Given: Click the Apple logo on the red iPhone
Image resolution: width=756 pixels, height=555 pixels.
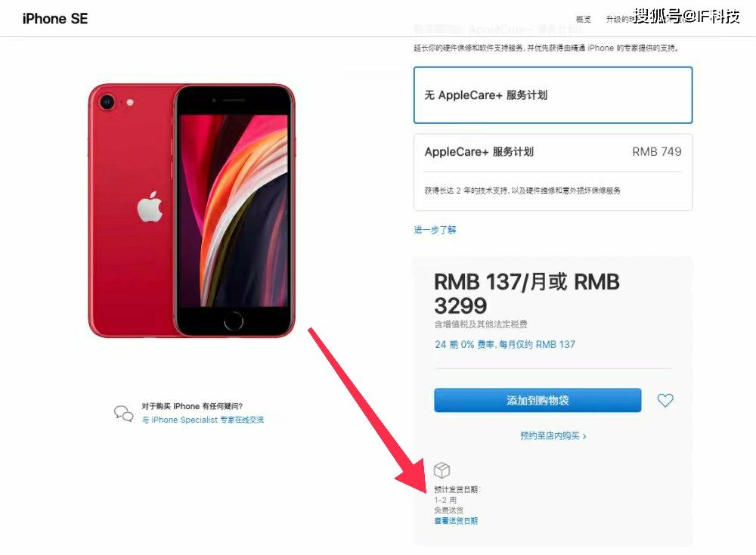Looking at the screenshot, I should pos(150,207).
